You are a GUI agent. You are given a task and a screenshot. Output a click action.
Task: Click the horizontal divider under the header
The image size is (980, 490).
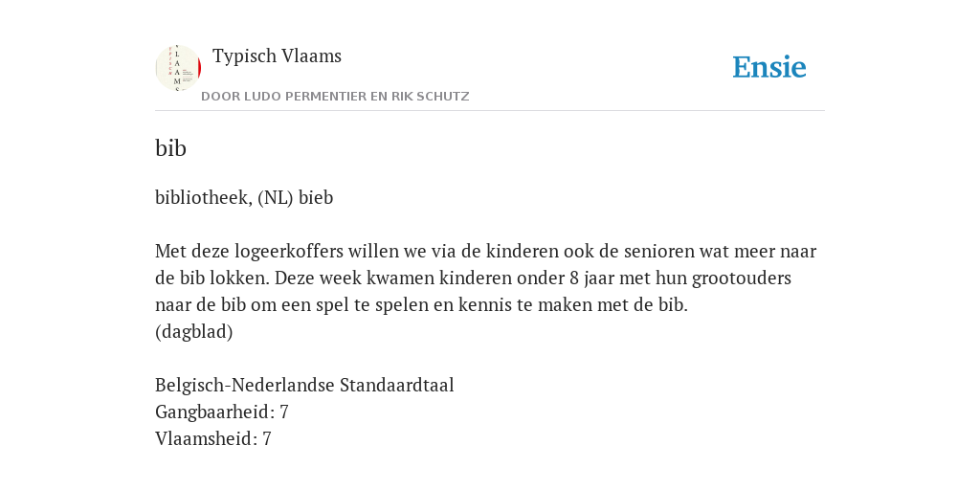pos(490,111)
